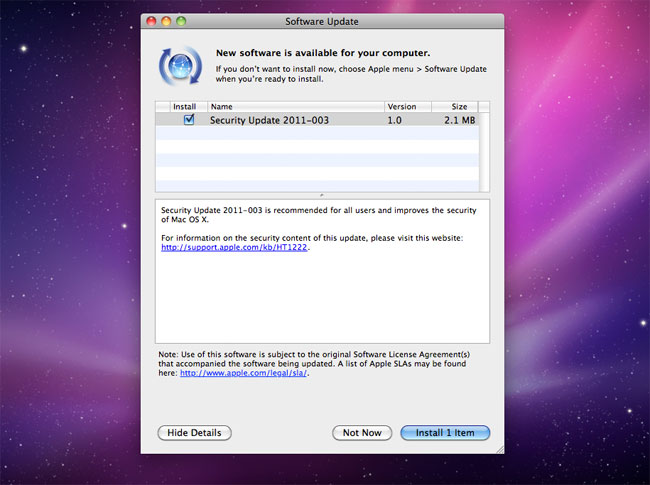The width and height of the screenshot is (650, 485).
Task: Sort updates by Size column header
Action: 454,106
